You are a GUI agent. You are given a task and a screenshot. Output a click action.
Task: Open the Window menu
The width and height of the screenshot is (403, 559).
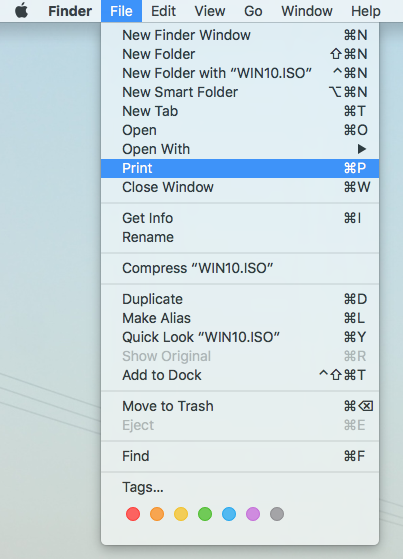point(307,11)
